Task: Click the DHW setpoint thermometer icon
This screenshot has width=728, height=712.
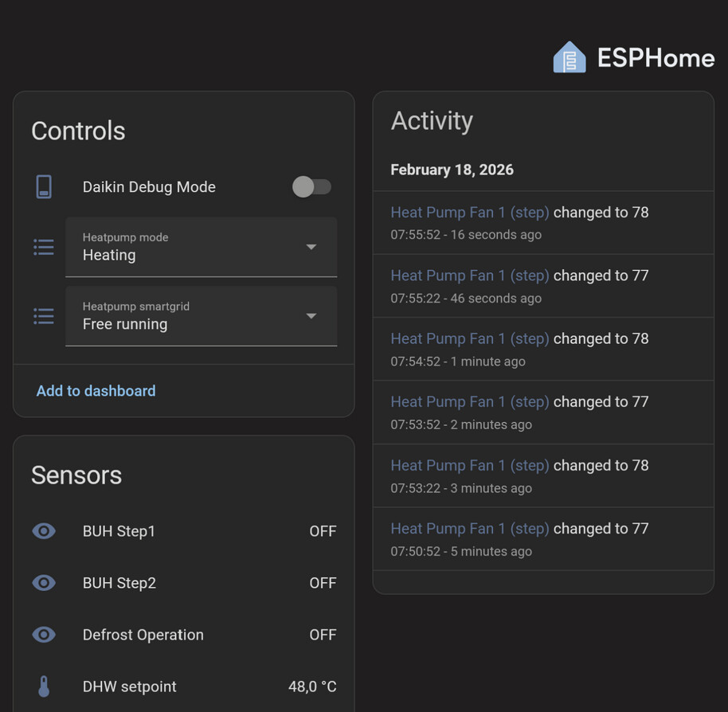Action: pos(44,687)
